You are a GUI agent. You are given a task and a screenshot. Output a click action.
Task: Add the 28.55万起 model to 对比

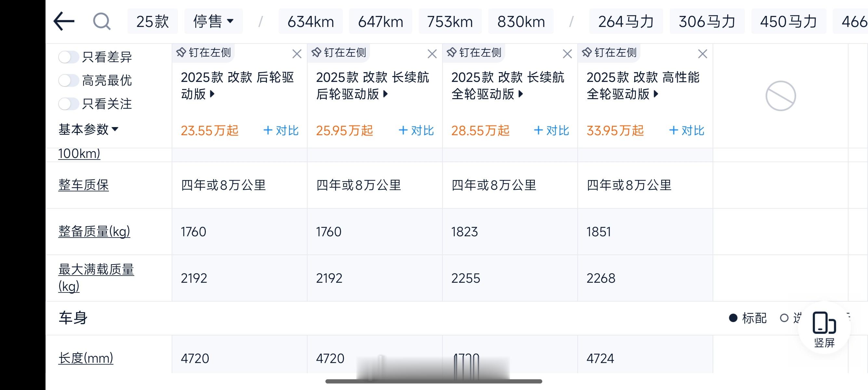point(551,130)
